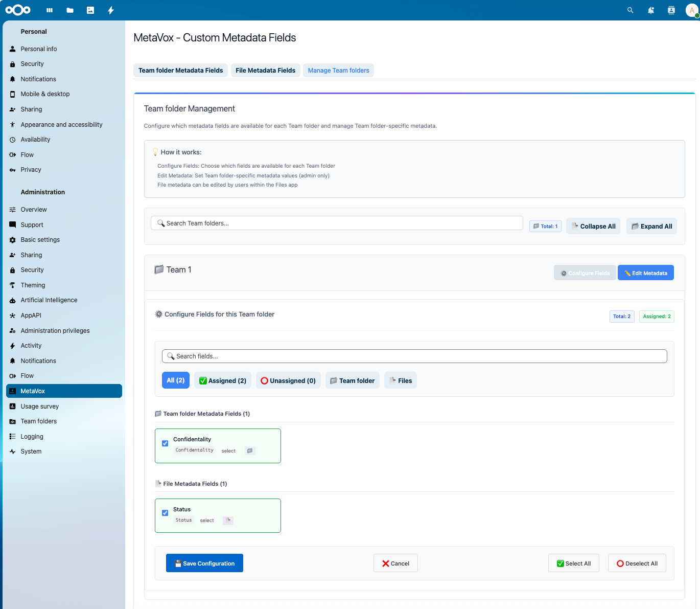Click the Logging list icon
This screenshot has width=700, height=609.
point(13,437)
